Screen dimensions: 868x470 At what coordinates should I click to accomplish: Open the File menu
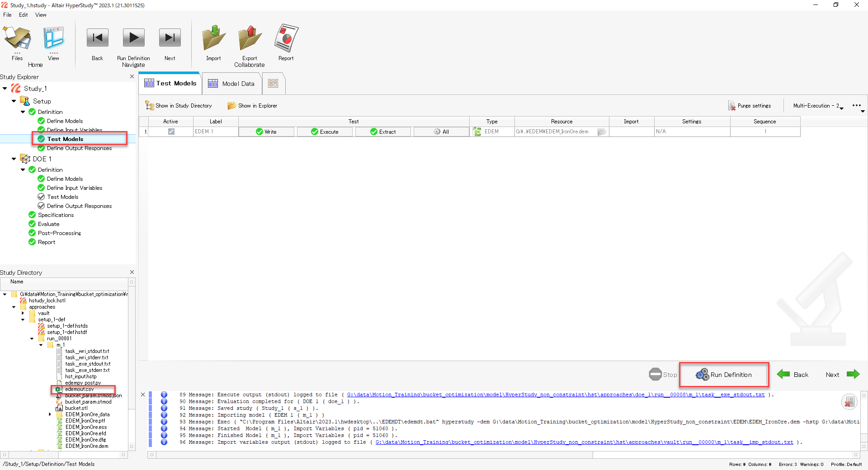click(7, 15)
